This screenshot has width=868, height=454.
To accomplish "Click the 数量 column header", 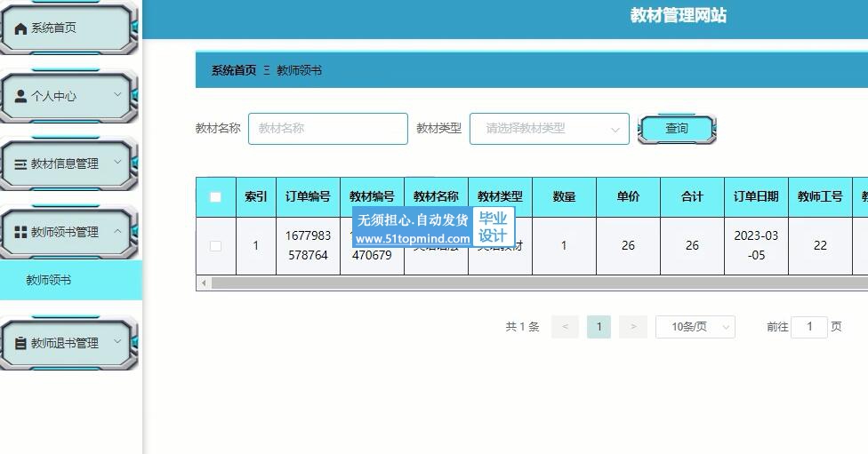I will [x=564, y=197].
